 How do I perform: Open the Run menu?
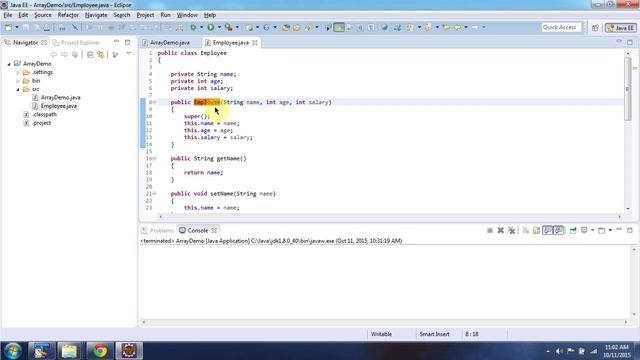[x=165, y=15]
